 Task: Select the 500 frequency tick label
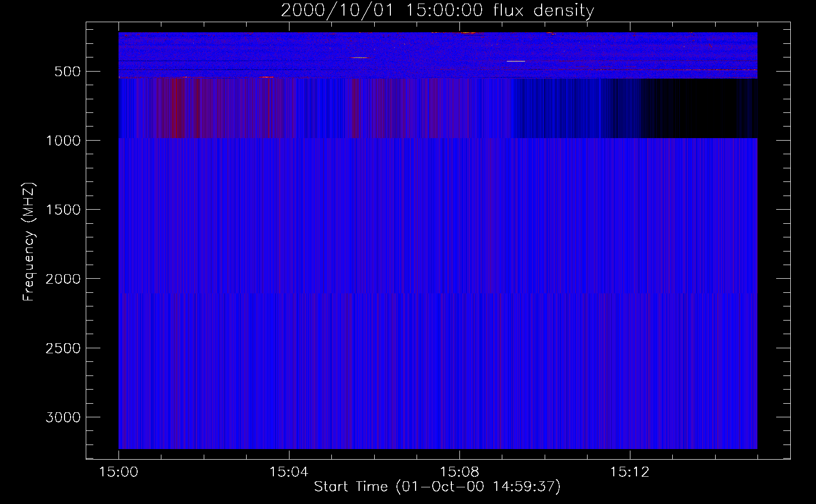point(68,72)
